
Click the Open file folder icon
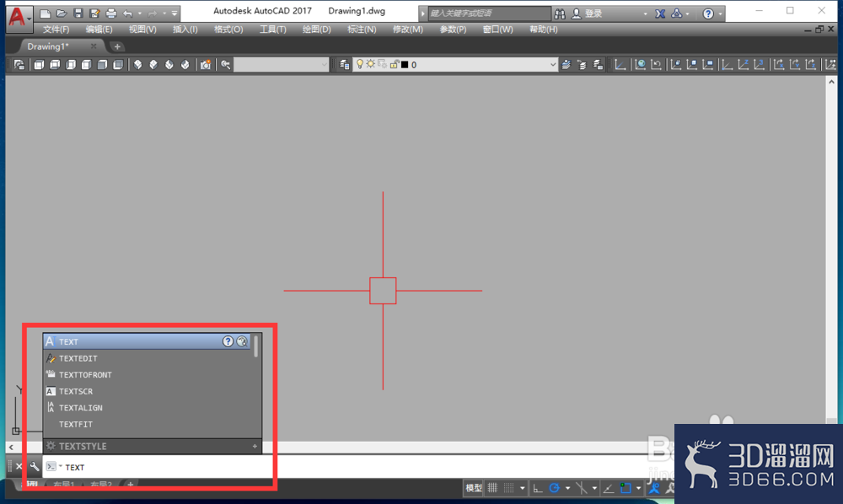tap(62, 13)
